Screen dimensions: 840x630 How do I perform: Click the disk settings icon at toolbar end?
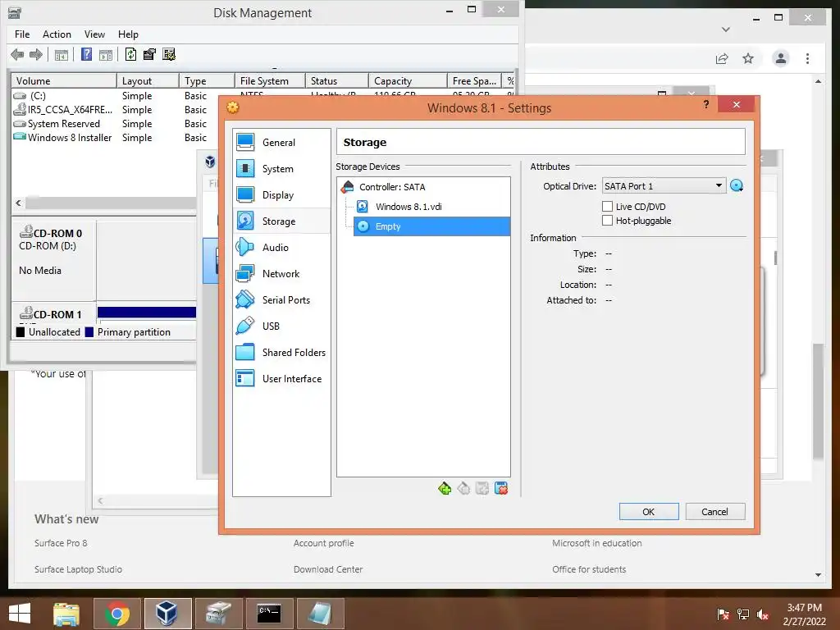[x=169, y=54]
